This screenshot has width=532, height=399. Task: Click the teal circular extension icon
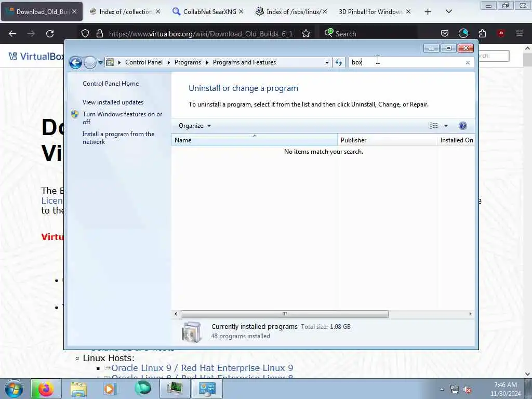pos(463,33)
